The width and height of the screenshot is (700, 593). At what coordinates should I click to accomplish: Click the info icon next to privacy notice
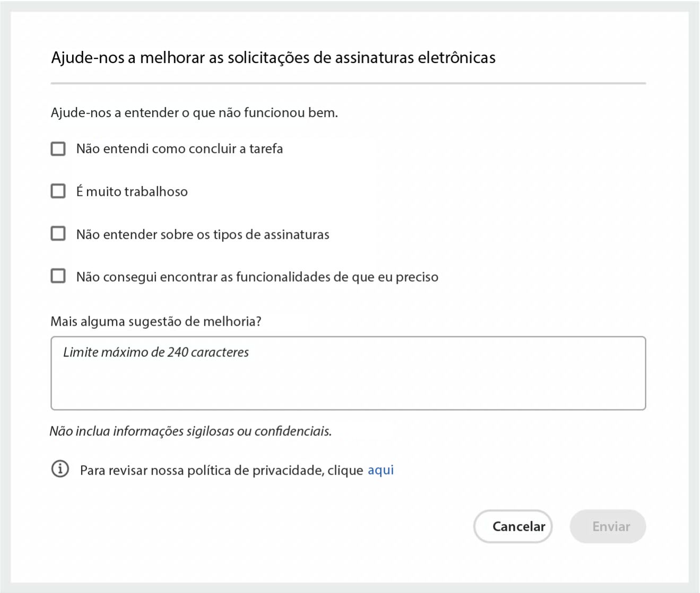61,469
